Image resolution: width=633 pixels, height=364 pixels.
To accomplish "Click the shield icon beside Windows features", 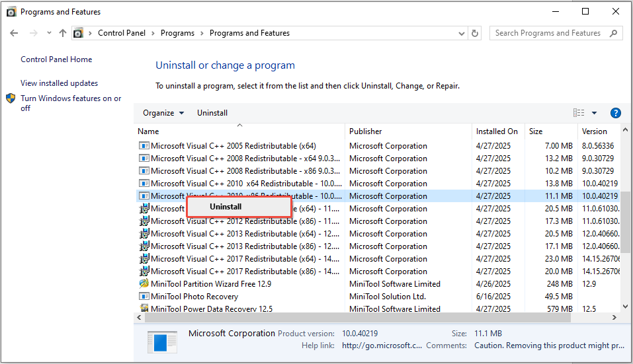I will [11, 98].
